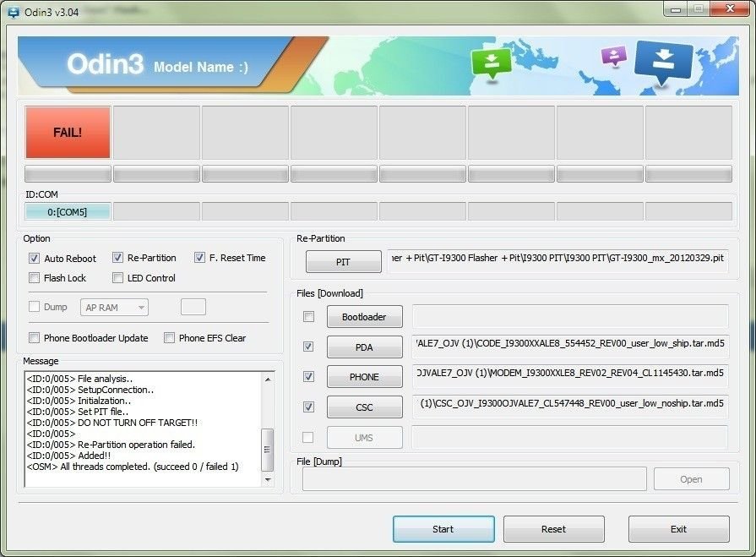
Task: Click the PHONE modem file path field
Action: [x=570, y=376]
